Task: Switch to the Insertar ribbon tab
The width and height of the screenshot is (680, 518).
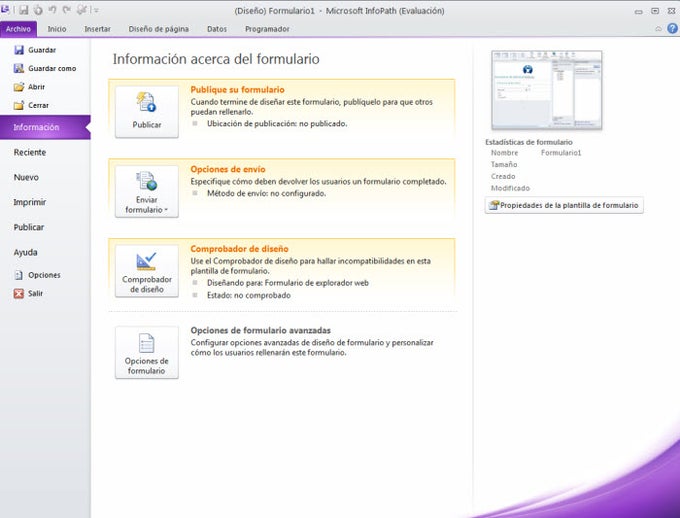Action: [x=97, y=29]
